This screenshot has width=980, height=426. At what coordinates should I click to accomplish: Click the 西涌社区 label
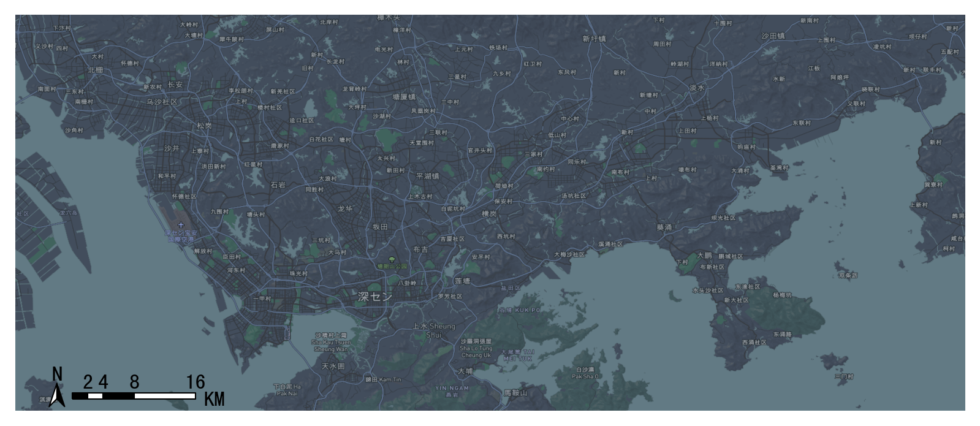tap(754, 342)
